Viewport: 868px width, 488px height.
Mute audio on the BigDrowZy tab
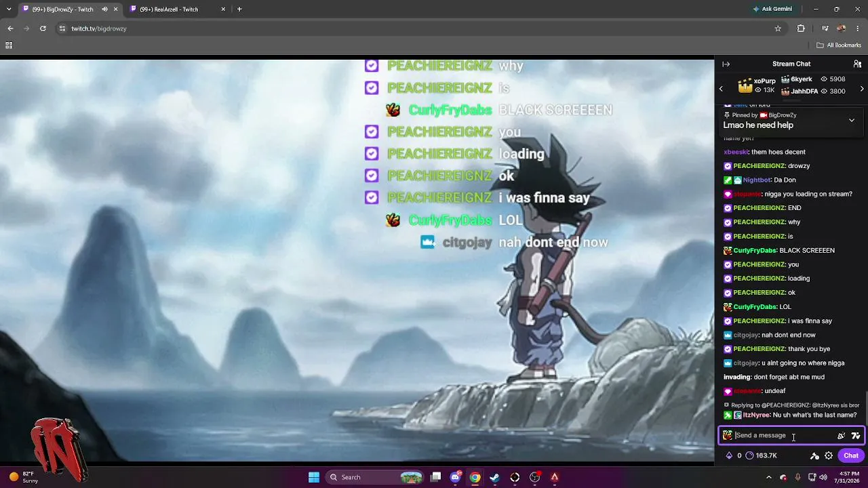click(104, 9)
